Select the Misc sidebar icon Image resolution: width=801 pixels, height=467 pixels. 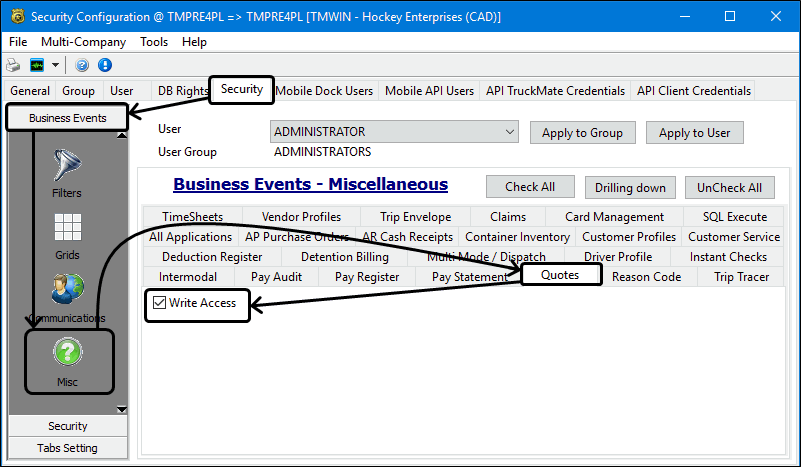pos(67,361)
